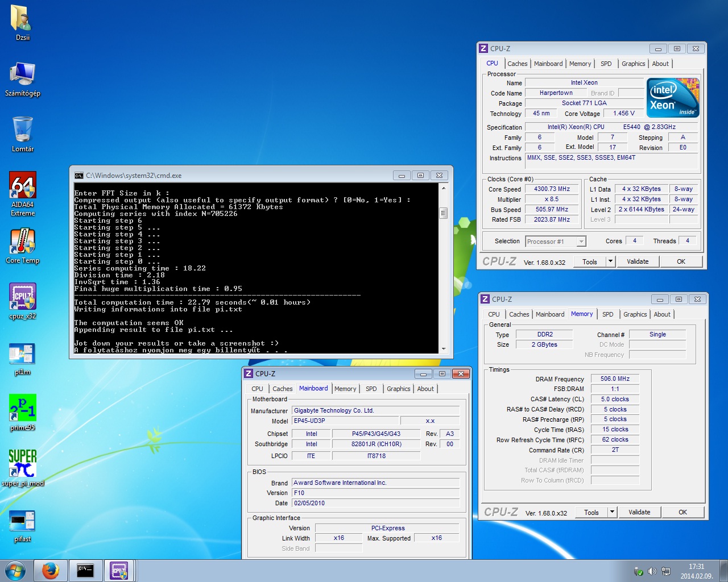Image resolution: width=728 pixels, height=582 pixels.
Task: Open the SPD tab in the Mainboard CPU-Z window
Action: (x=371, y=389)
